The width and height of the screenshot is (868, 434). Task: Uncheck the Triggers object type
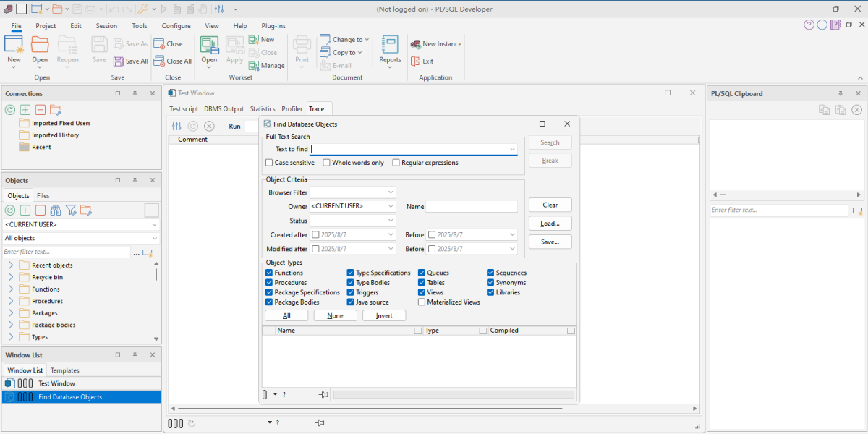[x=351, y=292]
